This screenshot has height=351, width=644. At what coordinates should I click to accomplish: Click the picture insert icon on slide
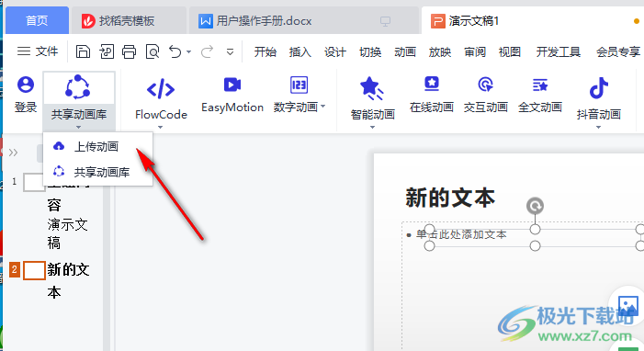pos(627,305)
